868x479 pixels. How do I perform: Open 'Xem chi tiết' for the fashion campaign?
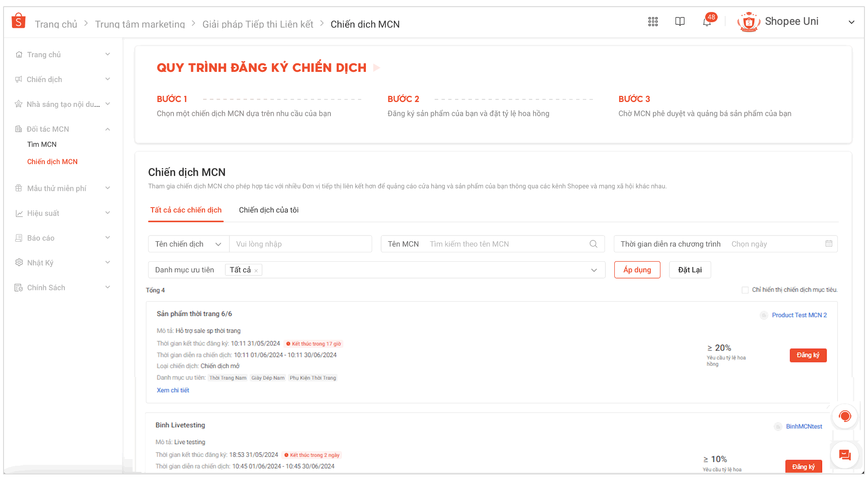[173, 390]
